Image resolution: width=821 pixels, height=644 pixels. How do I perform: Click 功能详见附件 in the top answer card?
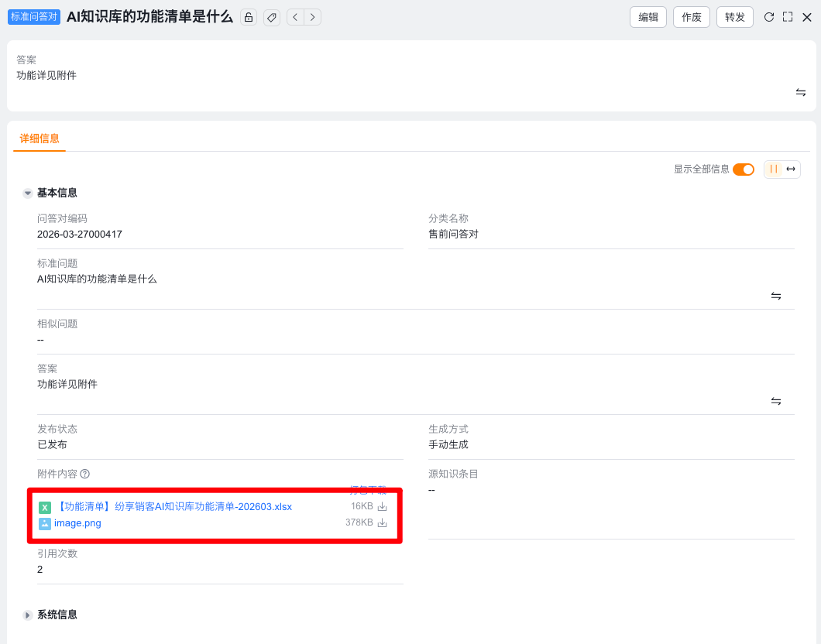tap(46, 75)
